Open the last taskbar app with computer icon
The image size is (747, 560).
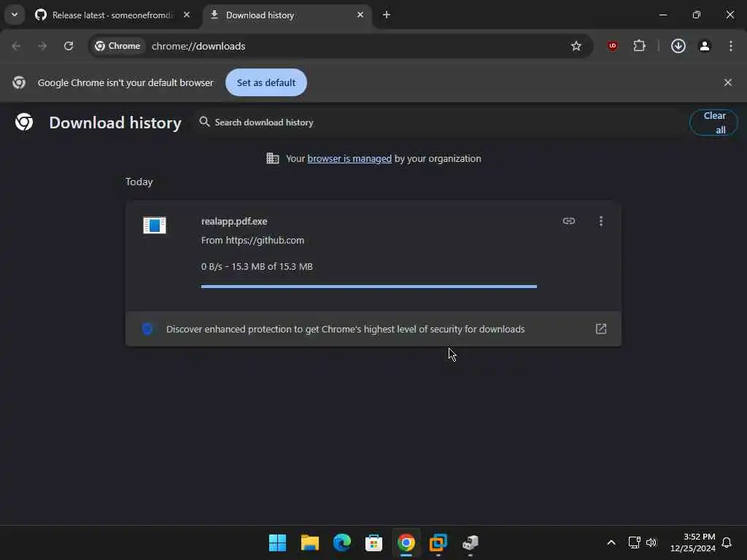tap(471, 542)
